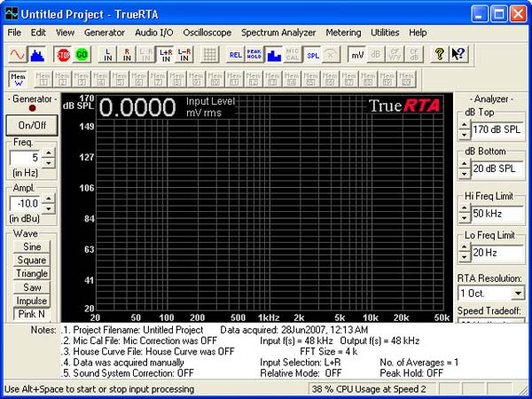This screenshot has height=399, width=532.
Task: Activate context help arrow pointer
Action: pos(458,54)
